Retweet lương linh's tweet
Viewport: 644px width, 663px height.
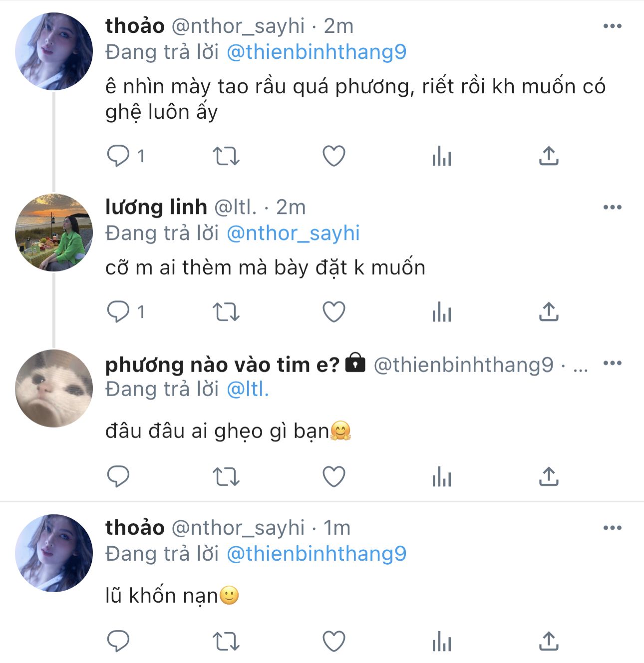coord(226,312)
